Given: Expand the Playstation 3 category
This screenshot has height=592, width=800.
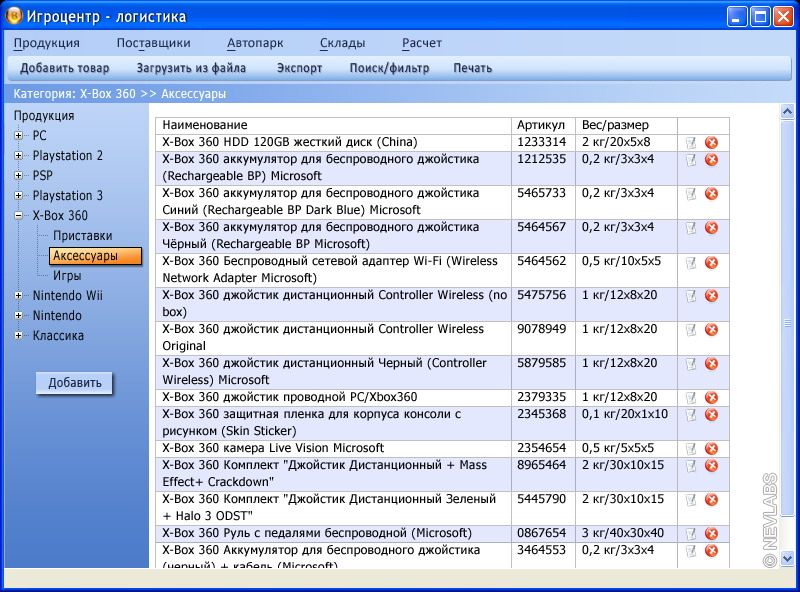Looking at the screenshot, I should (x=19, y=196).
